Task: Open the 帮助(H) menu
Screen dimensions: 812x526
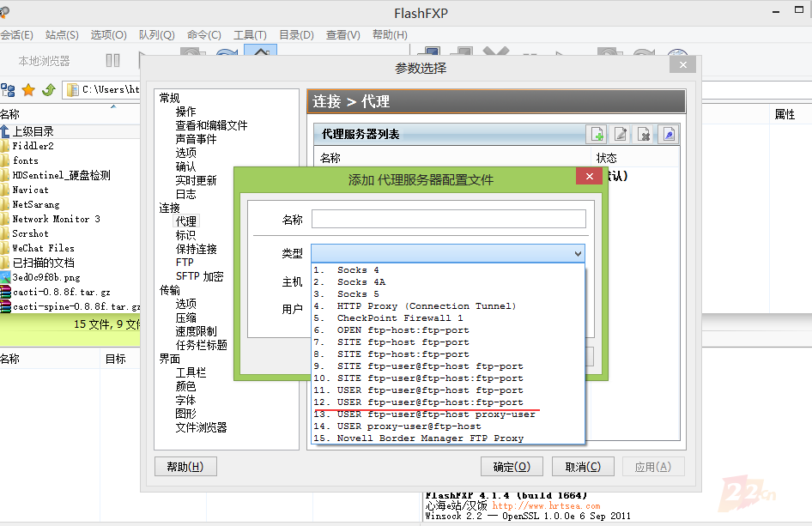Action: [390, 34]
